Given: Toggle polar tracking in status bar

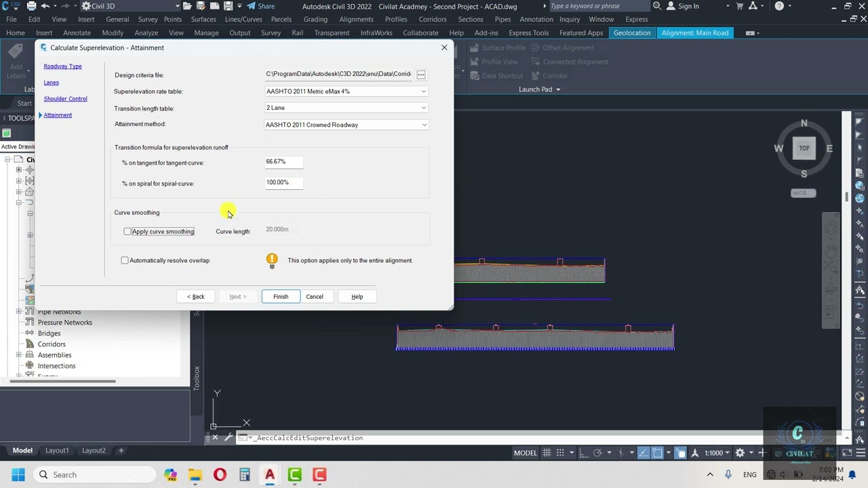Looking at the screenshot, I should pyautogui.click(x=597, y=453).
